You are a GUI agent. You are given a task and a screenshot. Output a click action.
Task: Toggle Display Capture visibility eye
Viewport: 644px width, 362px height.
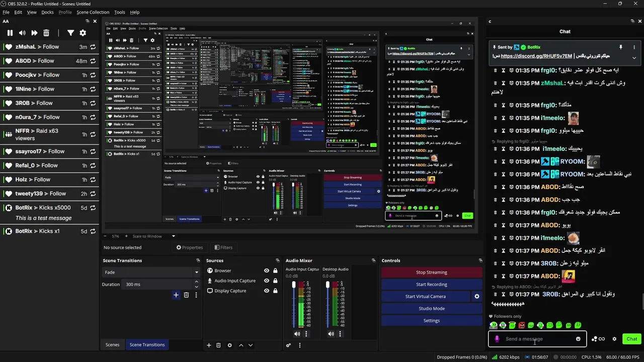click(x=267, y=291)
